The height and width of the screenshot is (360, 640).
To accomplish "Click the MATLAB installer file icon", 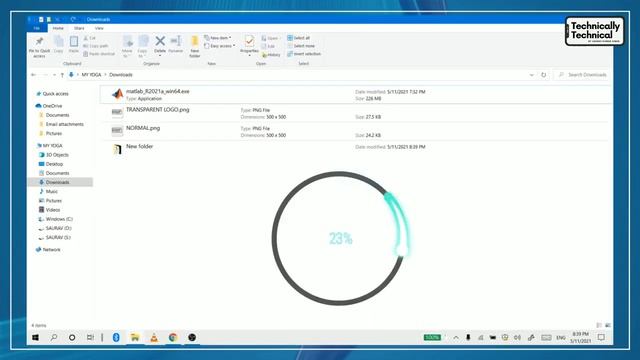I will point(118,94).
